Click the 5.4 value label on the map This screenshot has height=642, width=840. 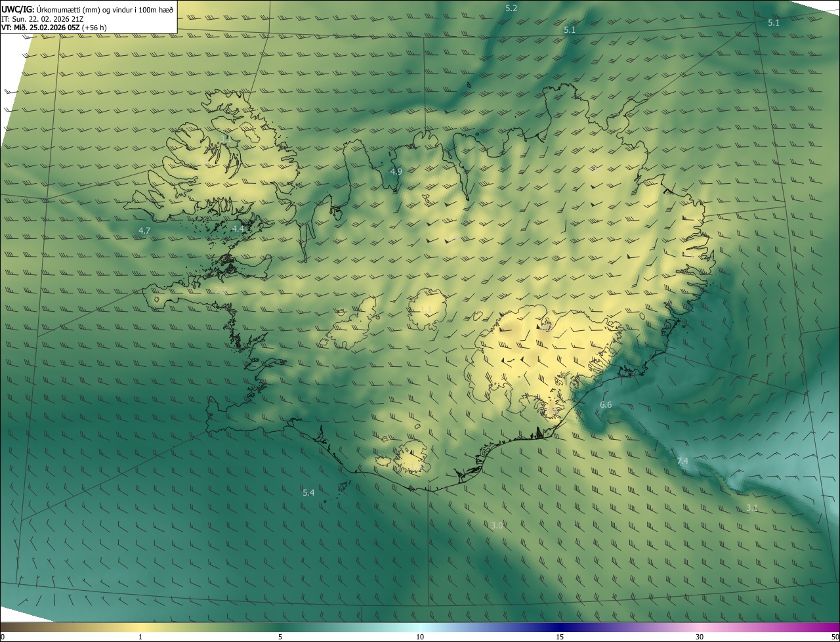[308, 492]
